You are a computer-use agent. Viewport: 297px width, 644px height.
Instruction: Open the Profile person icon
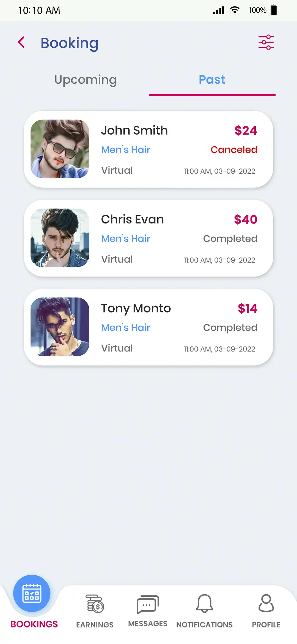pos(266,603)
